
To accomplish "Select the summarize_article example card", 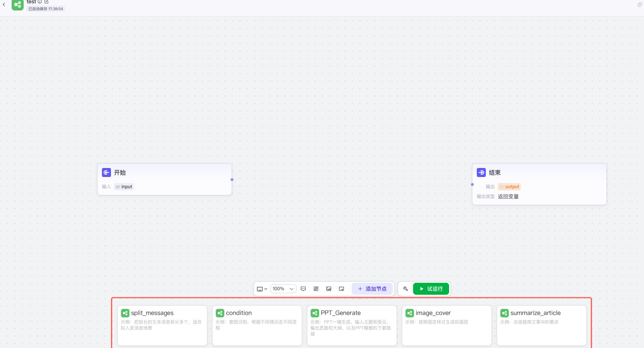I will coord(541,325).
